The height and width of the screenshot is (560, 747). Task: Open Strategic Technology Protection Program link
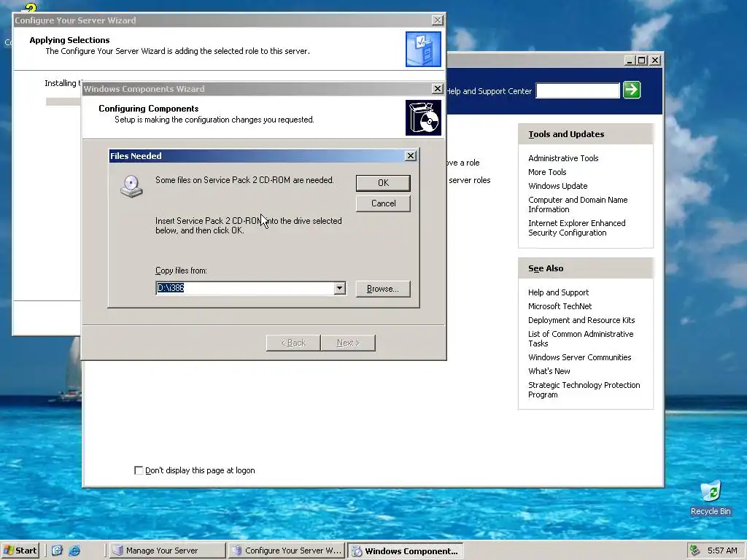[584, 389]
